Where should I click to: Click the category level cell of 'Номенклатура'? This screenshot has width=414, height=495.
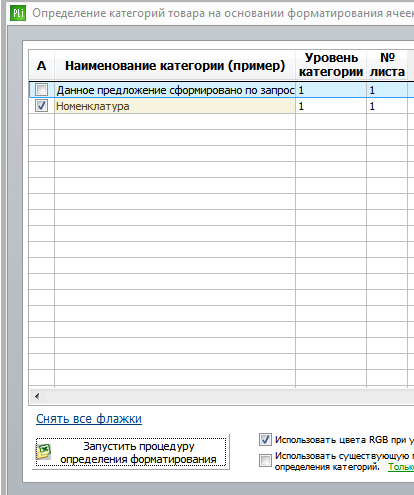(331, 106)
